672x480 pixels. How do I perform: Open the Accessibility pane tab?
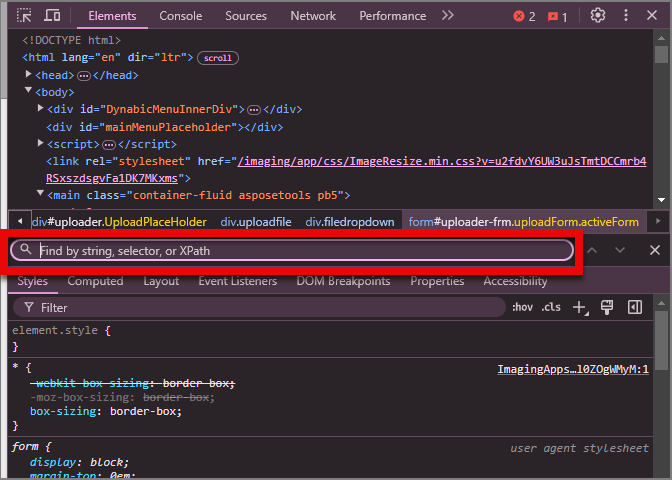click(515, 281)
